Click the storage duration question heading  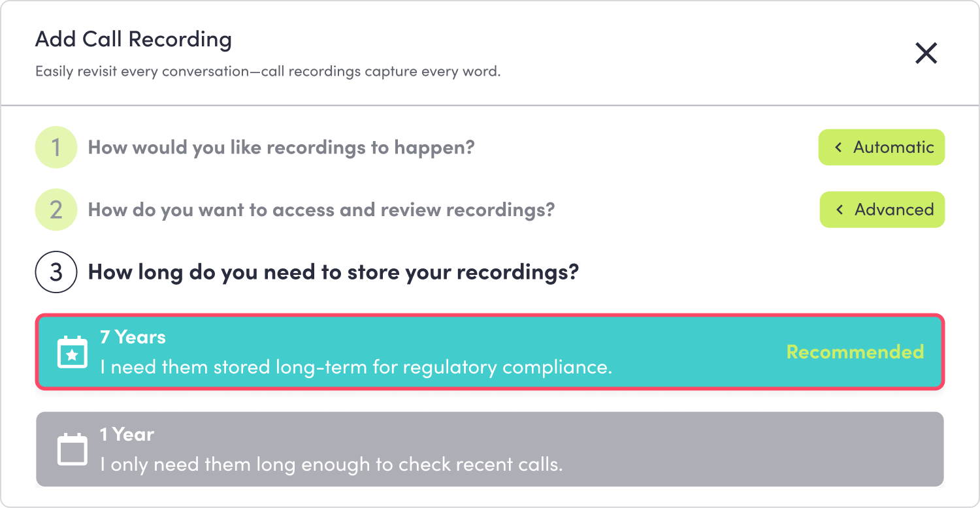tap(333, 272)
